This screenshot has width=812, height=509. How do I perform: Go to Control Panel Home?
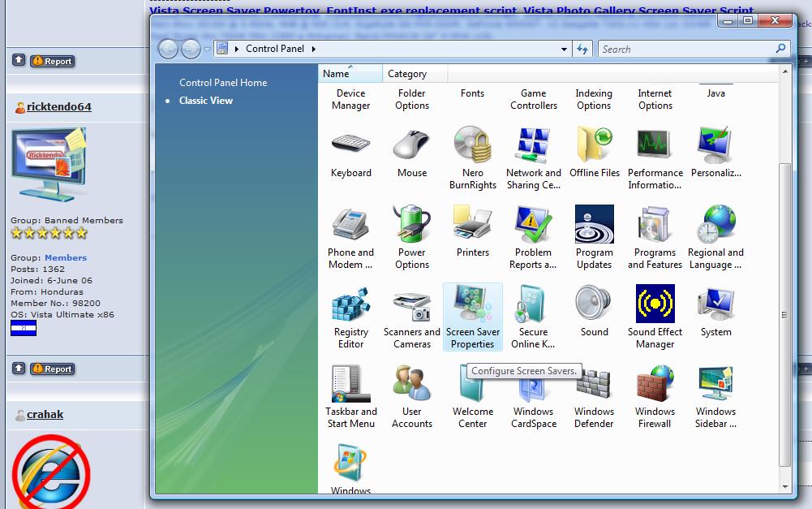223,83
